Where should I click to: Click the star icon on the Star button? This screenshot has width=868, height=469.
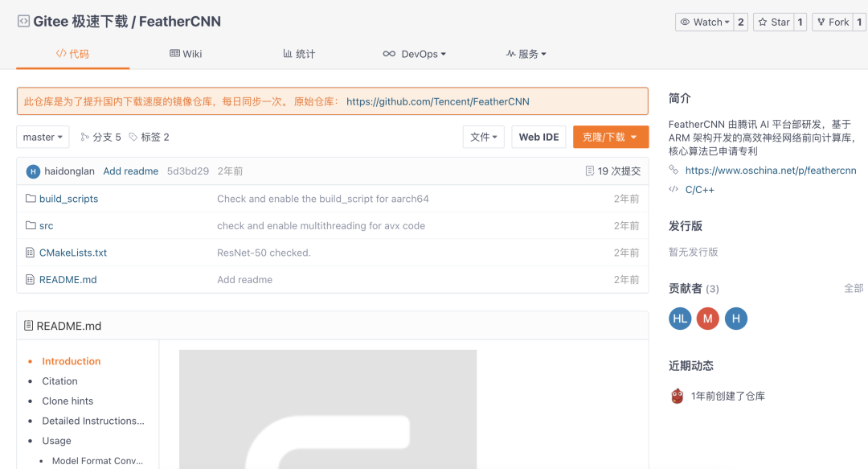pos(762,23)
